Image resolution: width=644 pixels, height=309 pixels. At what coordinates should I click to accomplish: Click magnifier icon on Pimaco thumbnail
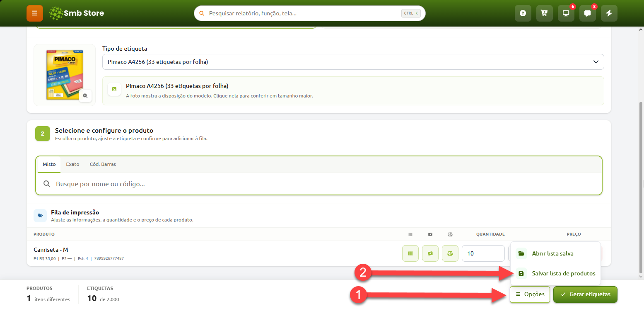85,96
